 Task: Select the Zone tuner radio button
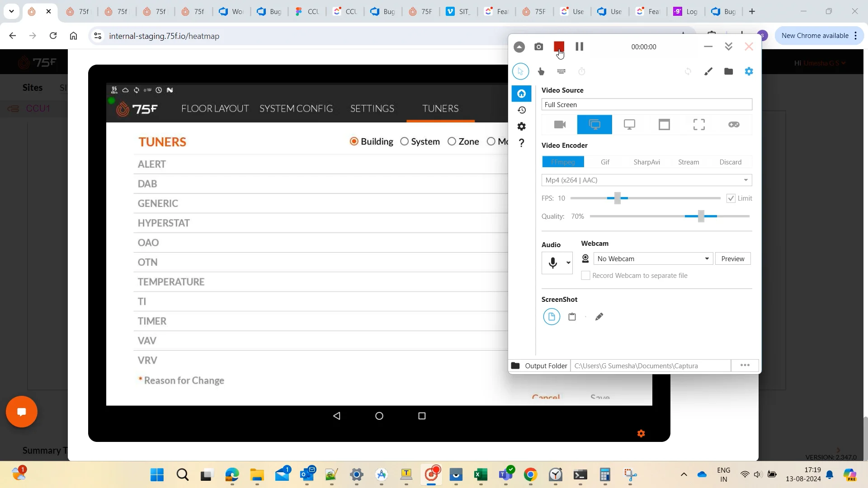(452, 142)
